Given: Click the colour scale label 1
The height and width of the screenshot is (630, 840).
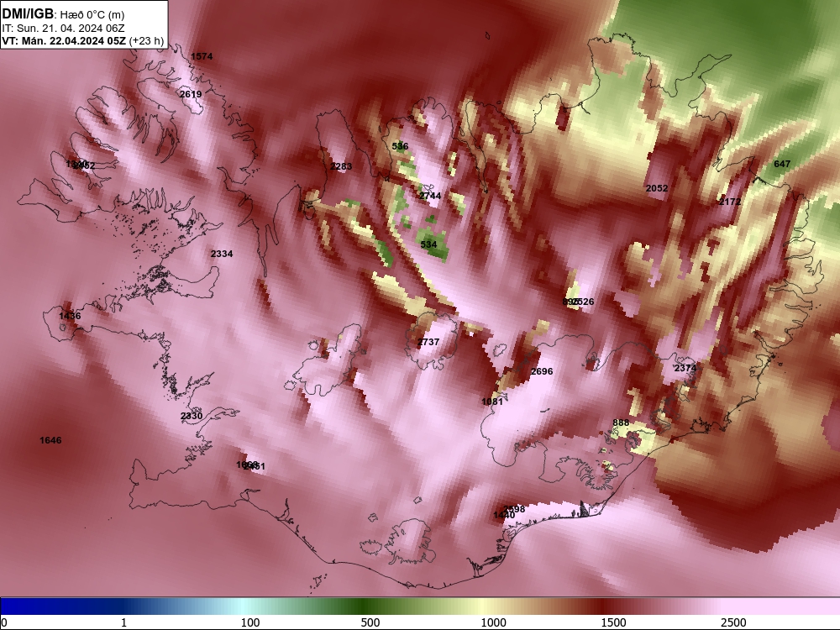Looking at the screenshot, I should tap(123, 622).
